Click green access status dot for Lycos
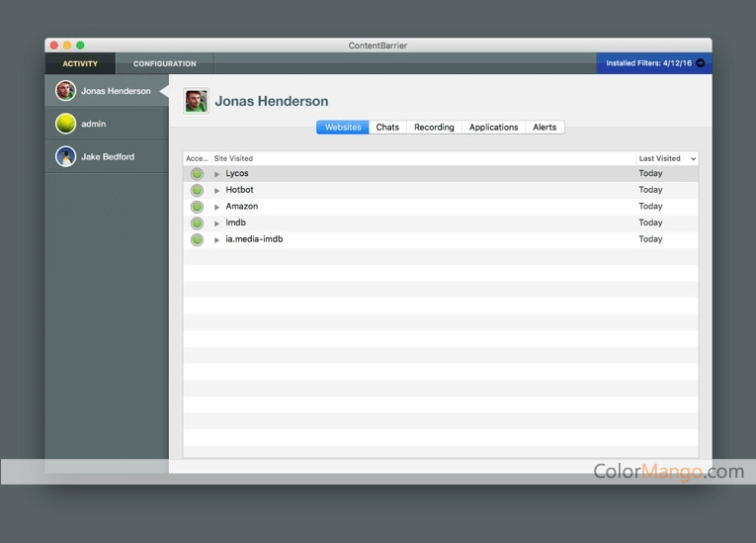The height and width of the screenshot is (543, 756). 197,174
